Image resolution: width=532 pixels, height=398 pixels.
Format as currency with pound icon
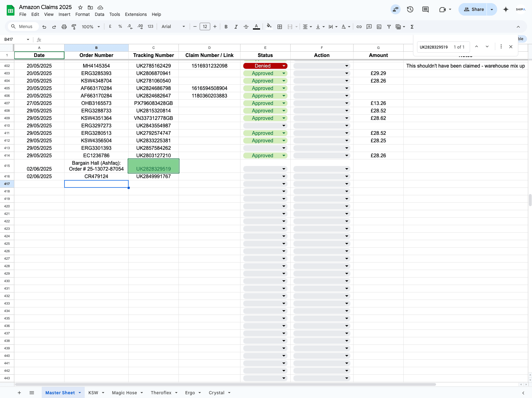click(110, 27)
